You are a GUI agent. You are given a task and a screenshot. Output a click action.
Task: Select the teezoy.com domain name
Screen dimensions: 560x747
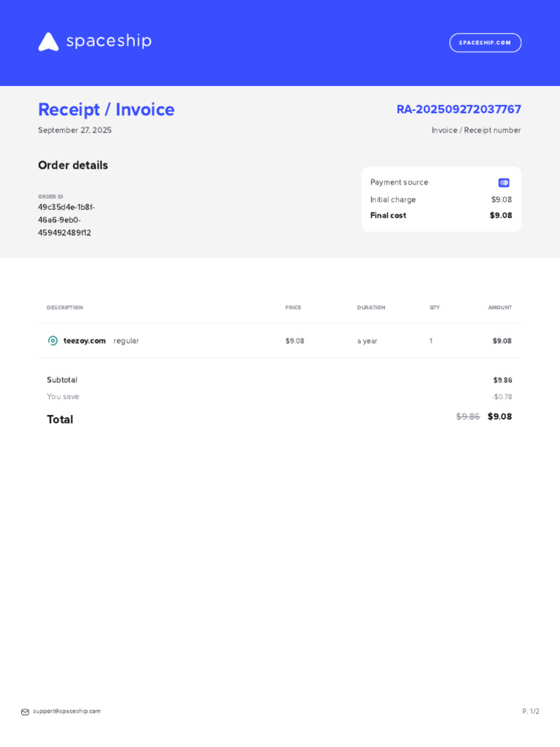tap(85, 341)
